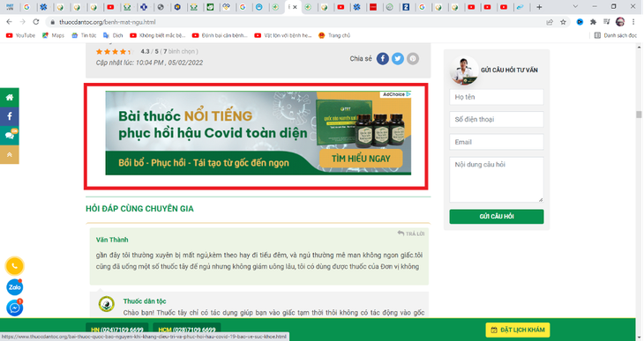Open the Chrome three-dot menu
Viewport: 644px width, 341px height.
click(633, 22)
